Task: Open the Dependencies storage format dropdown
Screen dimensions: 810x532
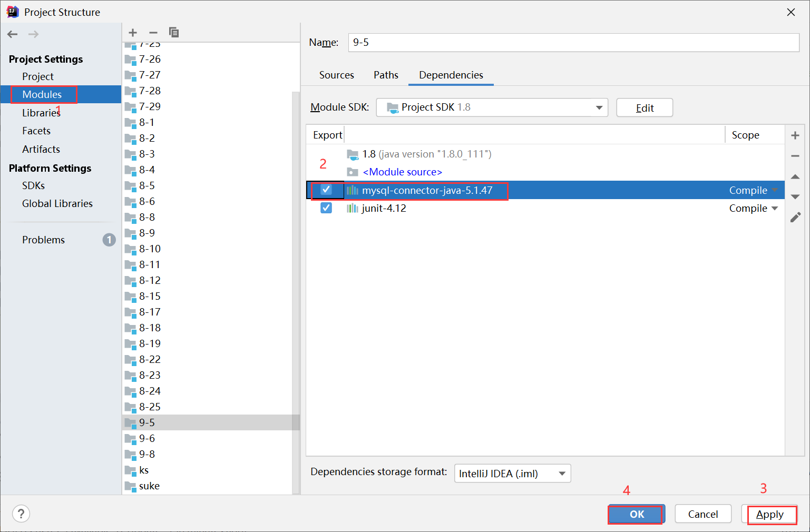Action: 513,473
